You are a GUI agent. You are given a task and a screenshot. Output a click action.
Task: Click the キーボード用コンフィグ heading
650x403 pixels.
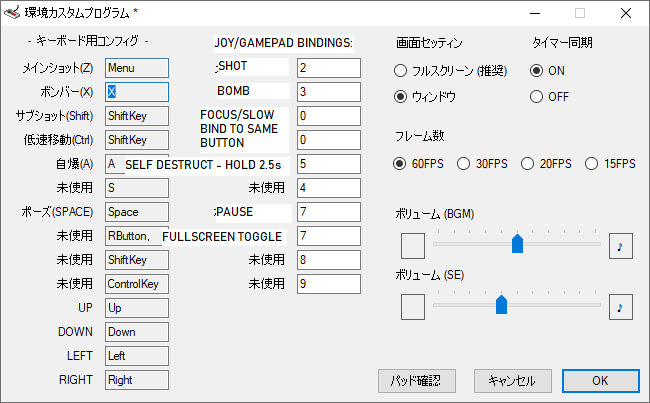(88, 41)
